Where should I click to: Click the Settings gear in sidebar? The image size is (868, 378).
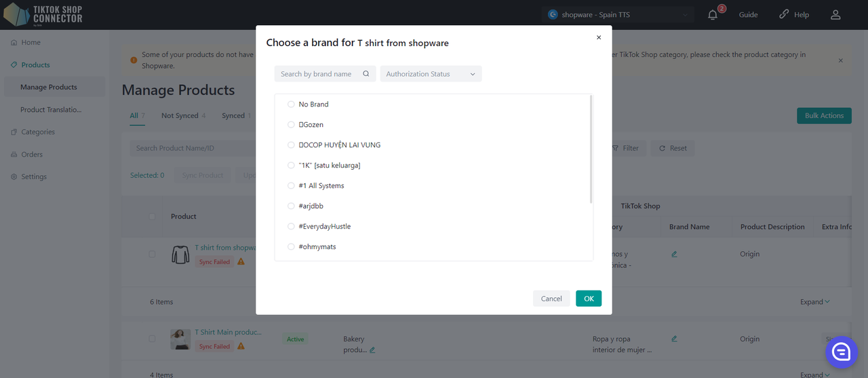pyautogui.click(x=14, y=177)
